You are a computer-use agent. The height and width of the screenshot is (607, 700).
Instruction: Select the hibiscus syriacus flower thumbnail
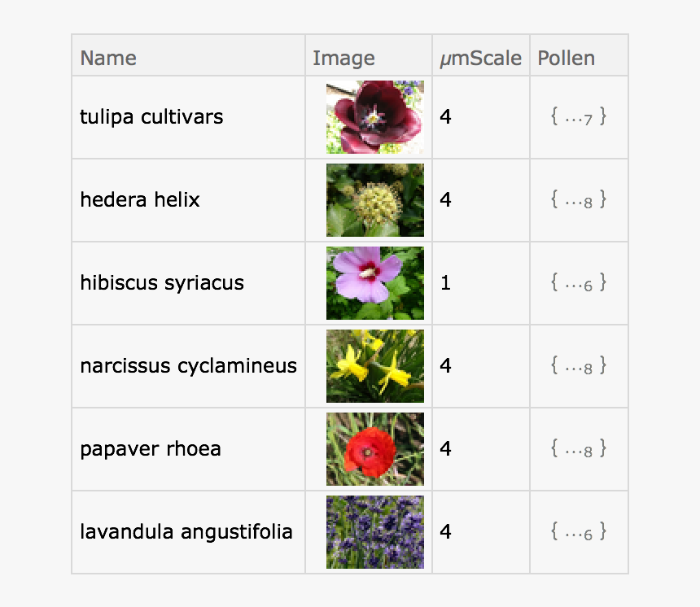[x=374, y=283]
